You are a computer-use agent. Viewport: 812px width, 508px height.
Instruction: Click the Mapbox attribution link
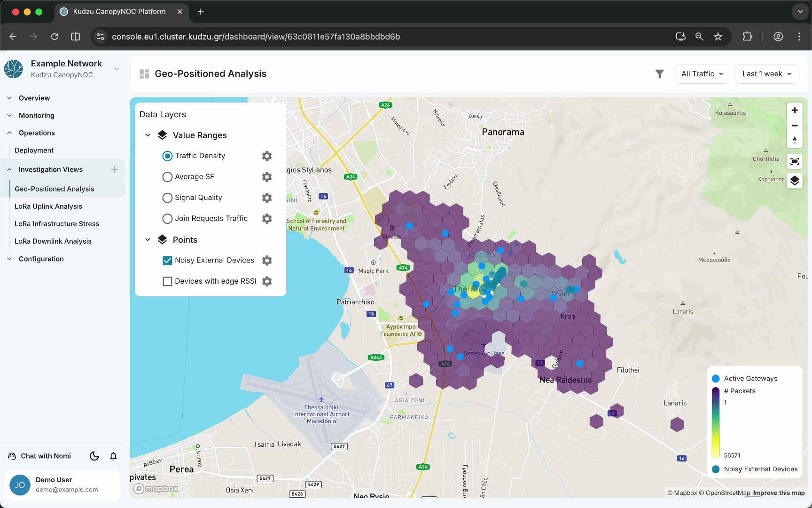(x=682, y=493)
